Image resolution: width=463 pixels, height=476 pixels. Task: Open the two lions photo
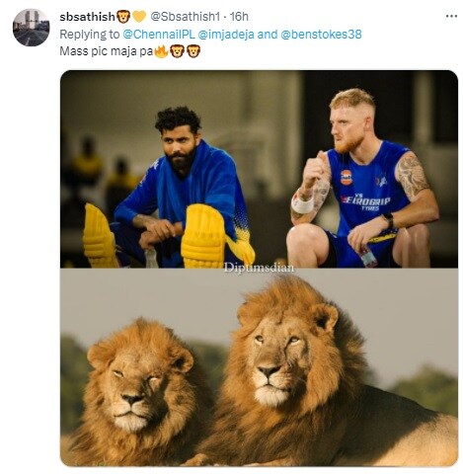(x=259, y=367)
